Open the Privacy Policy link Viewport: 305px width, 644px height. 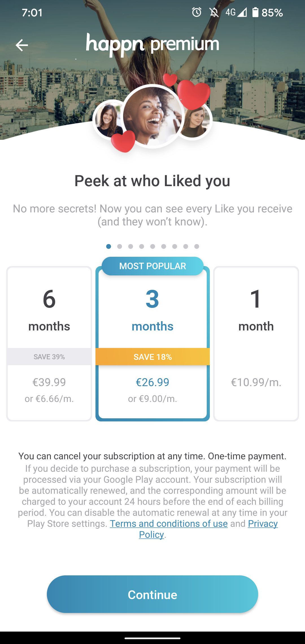coord(262,524)
